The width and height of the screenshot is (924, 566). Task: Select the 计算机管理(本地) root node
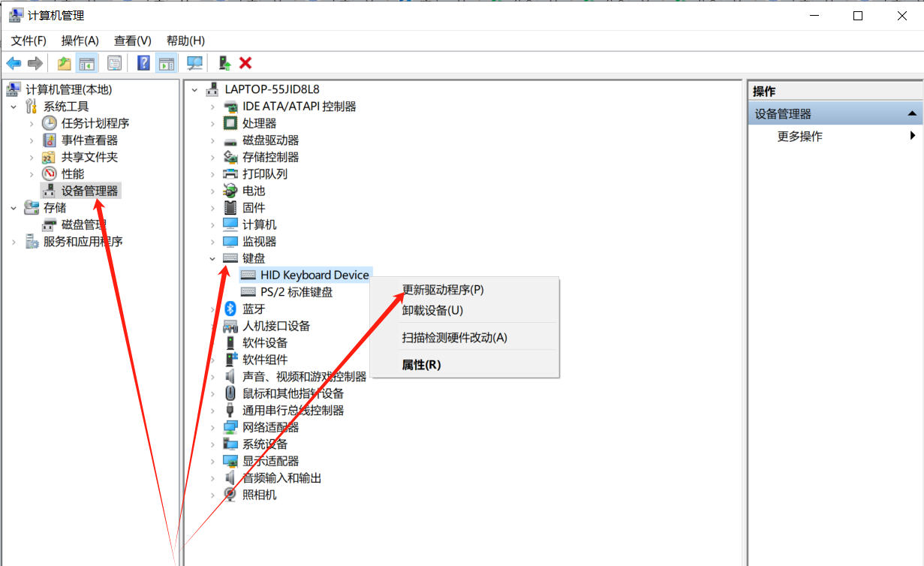[x=68, y=89]
